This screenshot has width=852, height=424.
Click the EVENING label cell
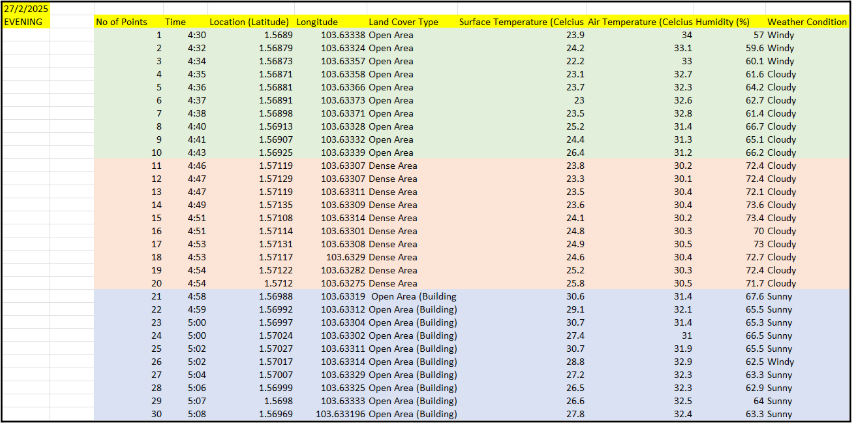pyautogui.click(x=25, y=21)
